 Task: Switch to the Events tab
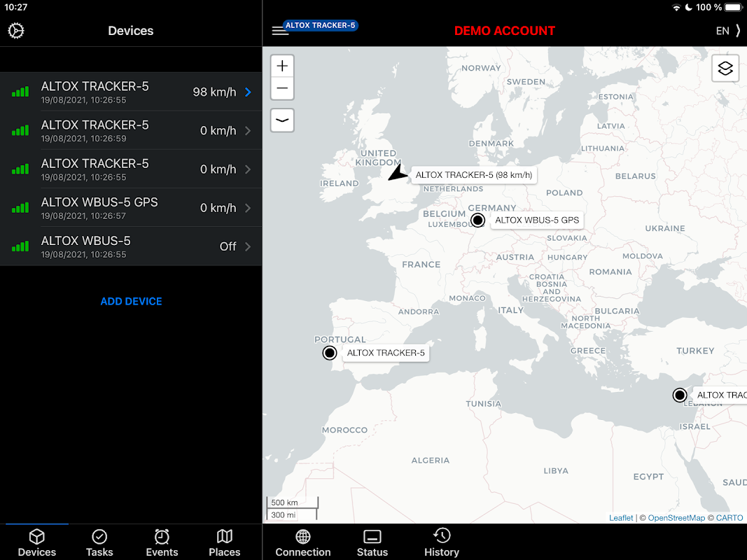(162, 543)
